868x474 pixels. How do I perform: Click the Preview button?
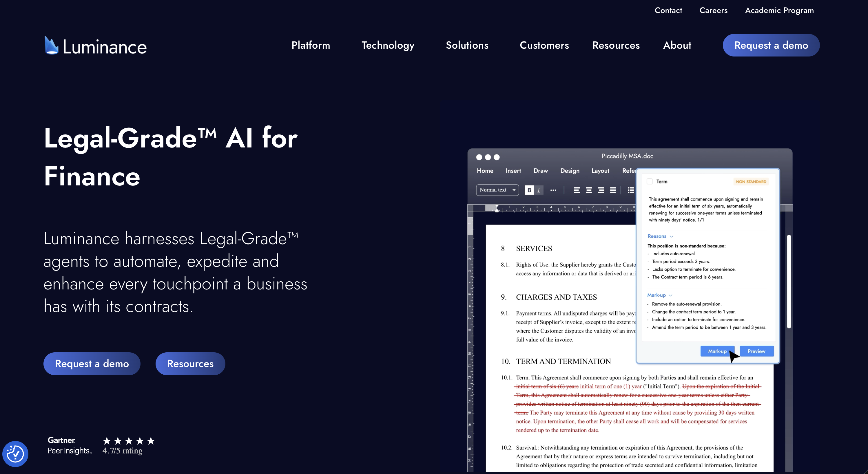click(x=756, y=351)
